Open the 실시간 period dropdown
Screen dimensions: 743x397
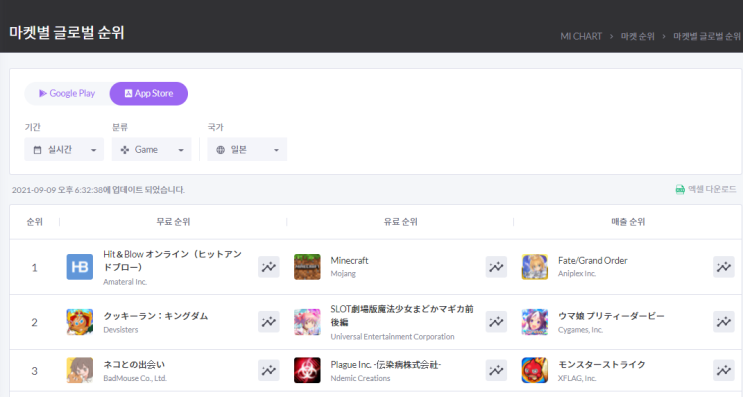coord(64,149)
